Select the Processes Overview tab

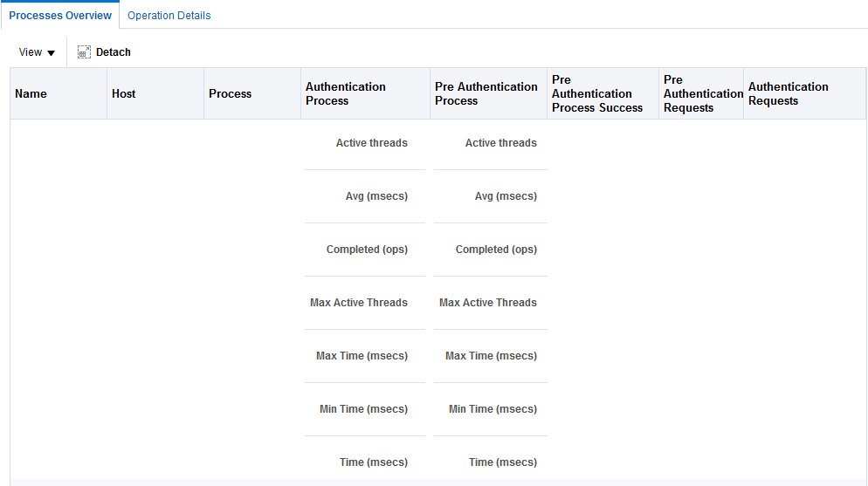click(60, 16)
